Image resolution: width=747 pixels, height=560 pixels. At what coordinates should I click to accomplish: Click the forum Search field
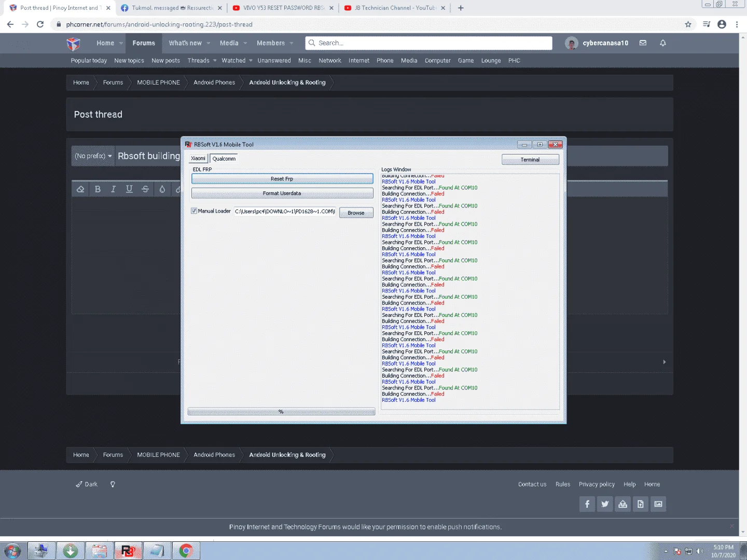click(429, 43)
